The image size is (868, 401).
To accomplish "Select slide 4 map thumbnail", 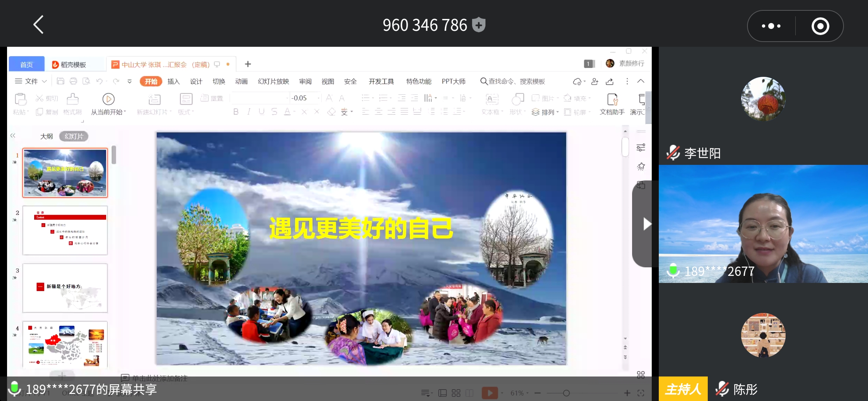I will 65,344.
